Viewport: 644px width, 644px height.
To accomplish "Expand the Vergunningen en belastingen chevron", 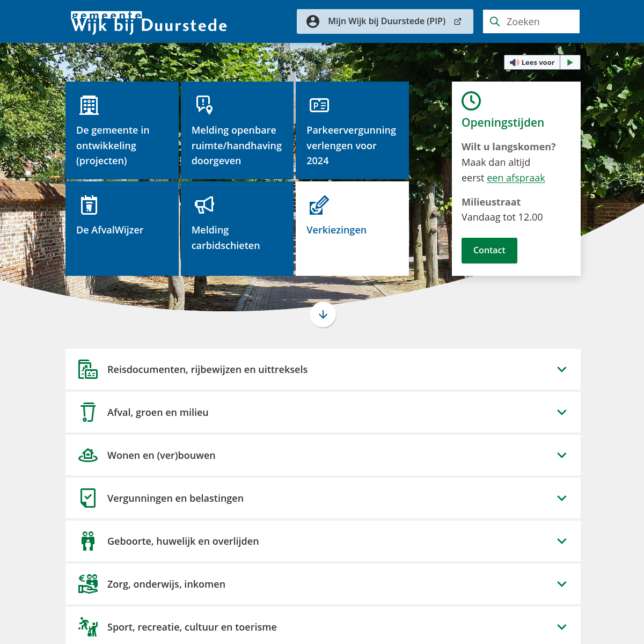I will 562,498.
